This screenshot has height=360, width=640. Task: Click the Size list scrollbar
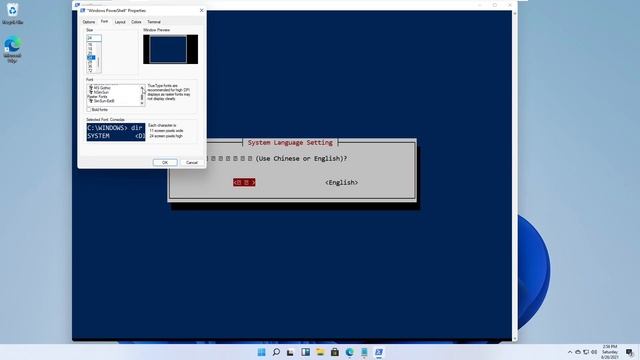pos(98,58)
